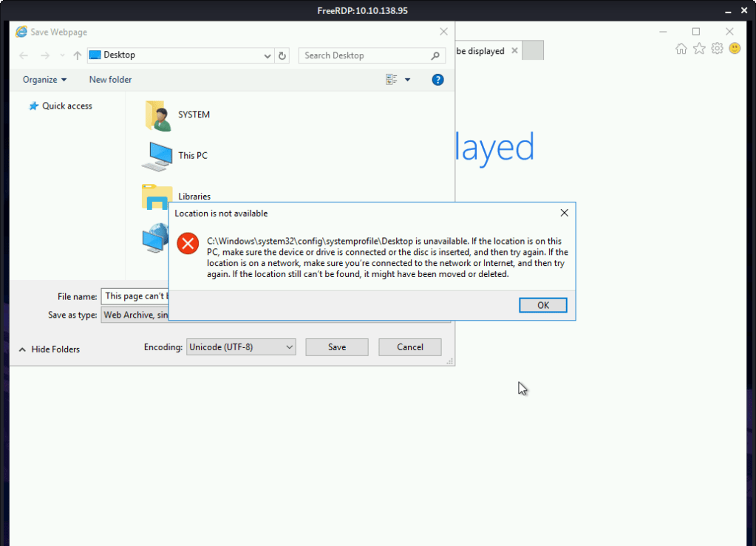Open the Favorites star icon
This screenshot has width=756, height=546.
click(699, 49)
